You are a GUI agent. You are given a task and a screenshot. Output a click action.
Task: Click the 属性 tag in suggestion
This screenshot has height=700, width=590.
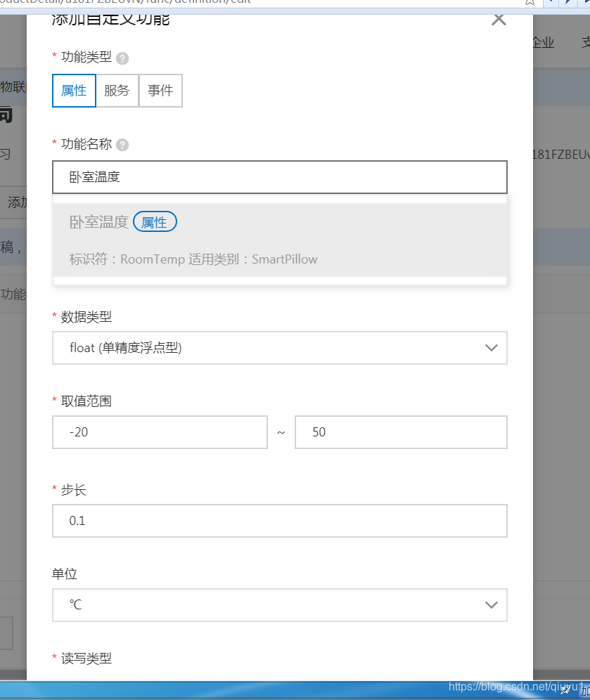click(x=155, y=222)
